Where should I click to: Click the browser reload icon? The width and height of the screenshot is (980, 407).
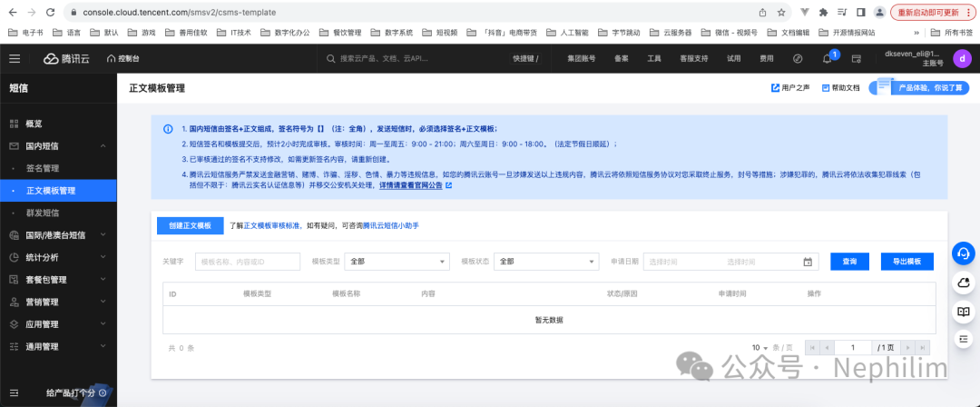(50, 12)
